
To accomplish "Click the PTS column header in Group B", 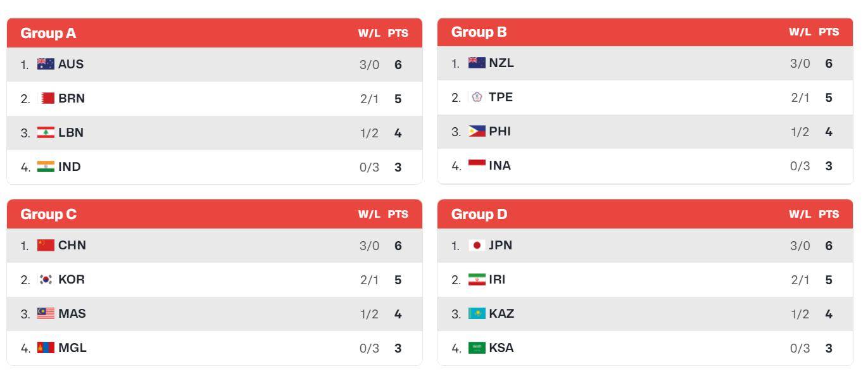I will point(829,32).
